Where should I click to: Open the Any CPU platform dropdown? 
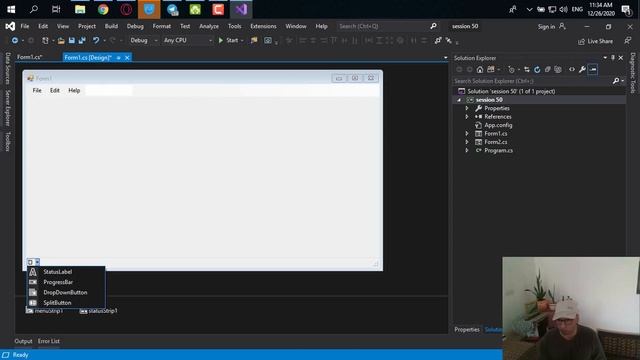coord(188,40)
